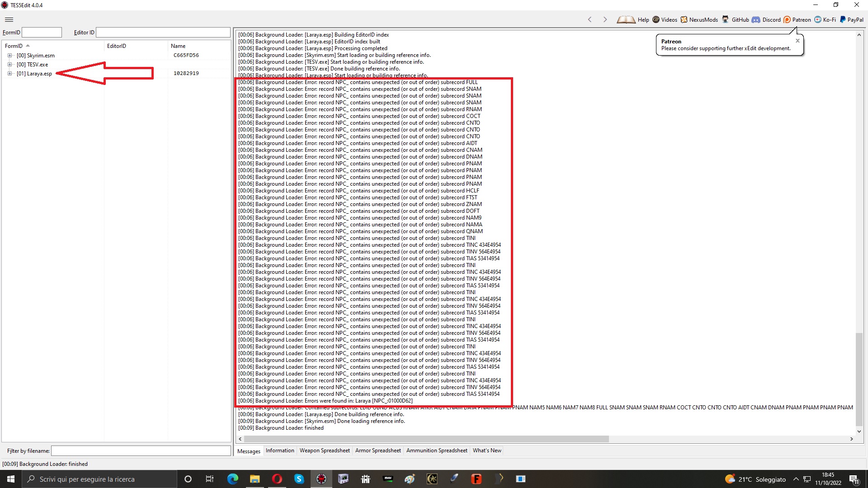This screenshot has width=868, height=488.
Task: Click the messages horizontal scrollbar thumb
Action: [426, 439]
